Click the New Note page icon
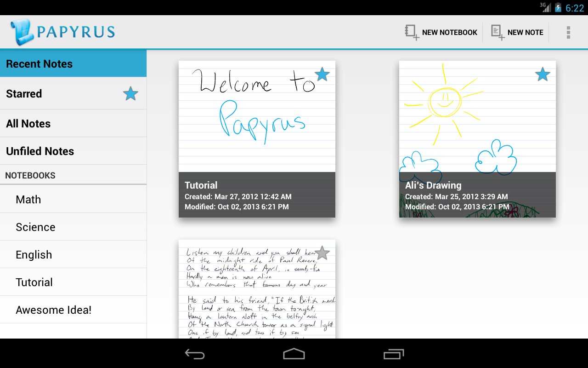 point(498,32)
